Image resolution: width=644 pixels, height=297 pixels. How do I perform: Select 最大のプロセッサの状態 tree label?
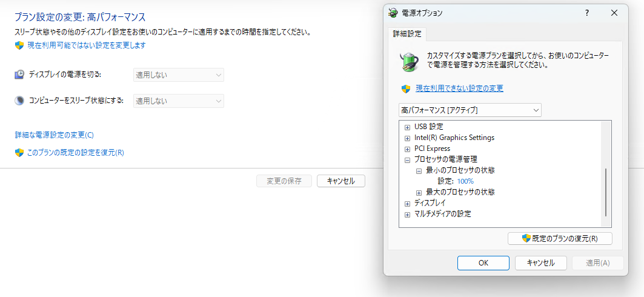(x=460, y=192)
